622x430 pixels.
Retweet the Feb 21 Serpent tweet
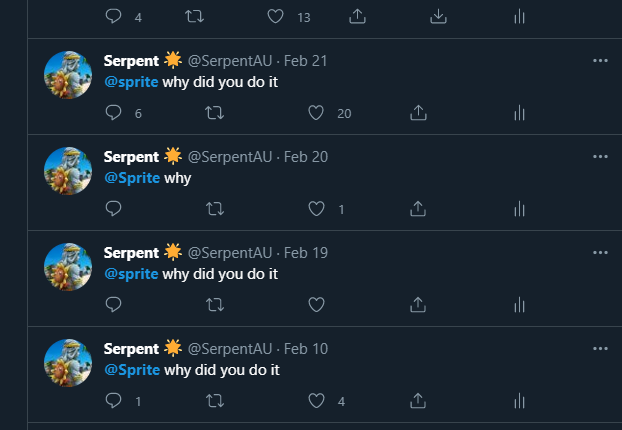(213, 113)
